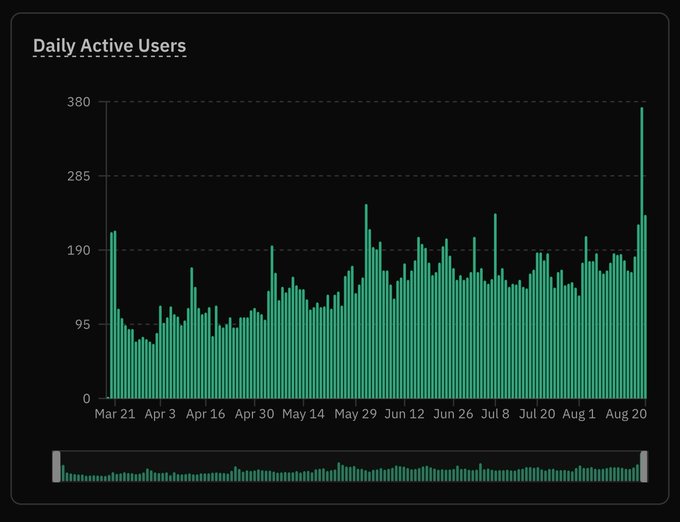680x522 pixels.
Task: Click the "285" y-axis value
Action: [79, 176]
